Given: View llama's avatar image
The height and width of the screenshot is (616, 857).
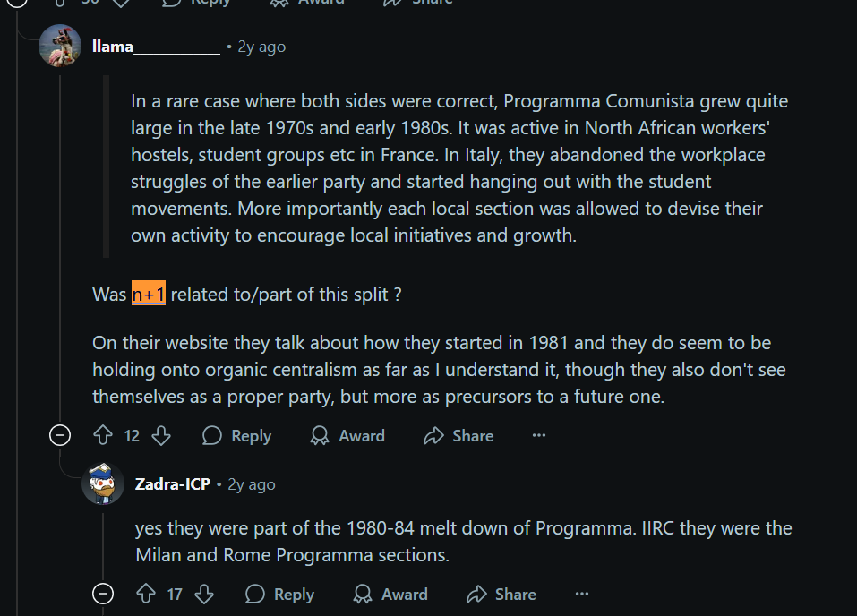Looking at the screenshot, I should tap(60, 46).
